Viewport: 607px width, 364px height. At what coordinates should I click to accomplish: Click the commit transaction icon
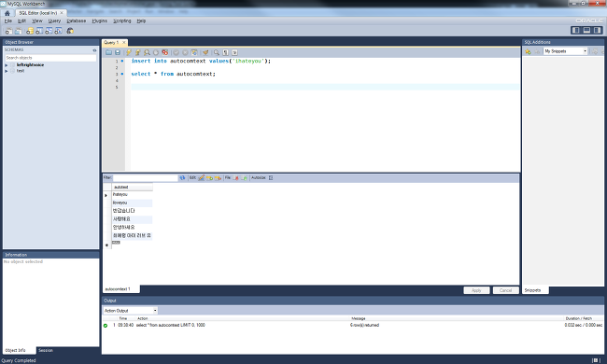pyautogui.click(x=176, y=52)
